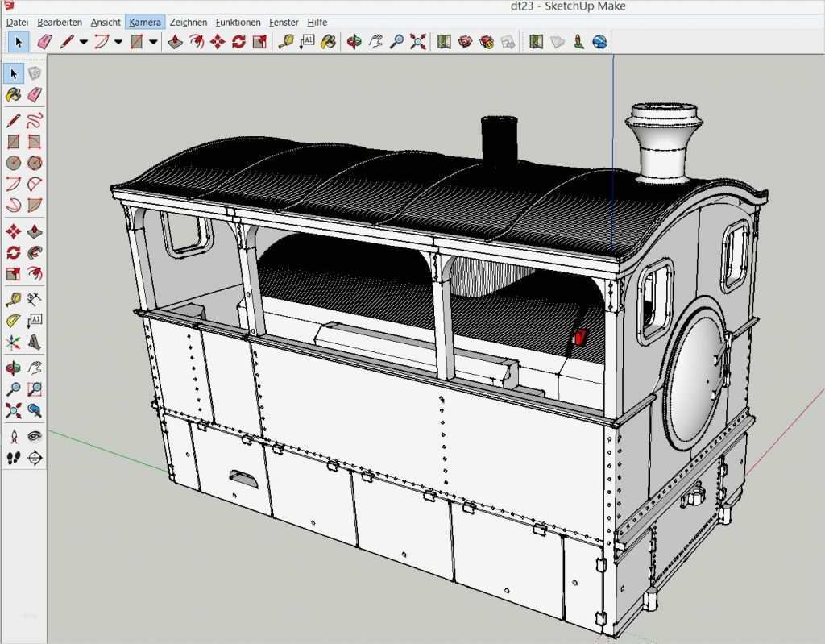Choose the Circle tool
Image resolution: width=825 pixels, height=644 pixels.
tap(11, 161)
